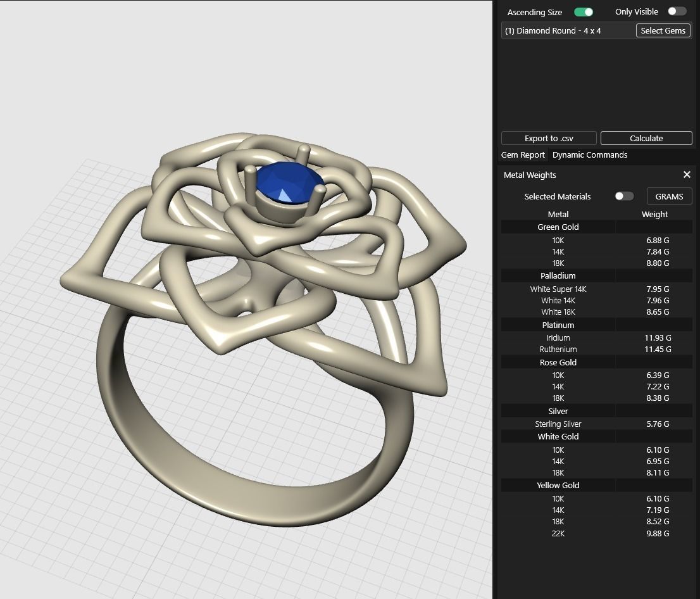Click the Sterling Silver row label
The height and width of the screenshot is (599, 700).
(558, 424)
